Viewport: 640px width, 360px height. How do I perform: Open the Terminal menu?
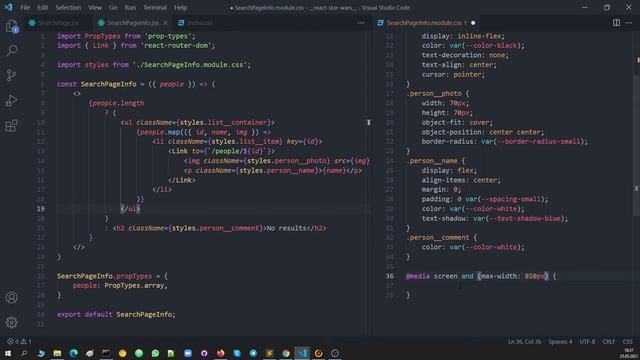click(x=155, y=7)
